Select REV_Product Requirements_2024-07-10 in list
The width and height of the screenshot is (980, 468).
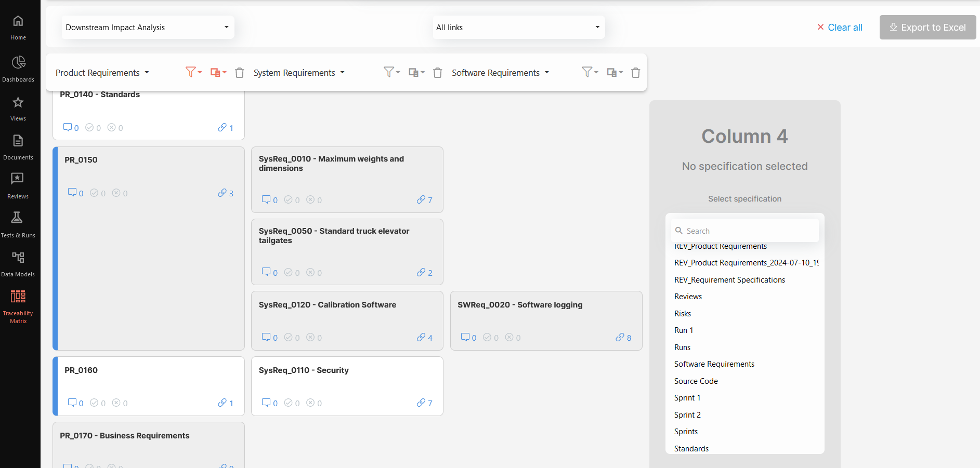pos(746,263)
